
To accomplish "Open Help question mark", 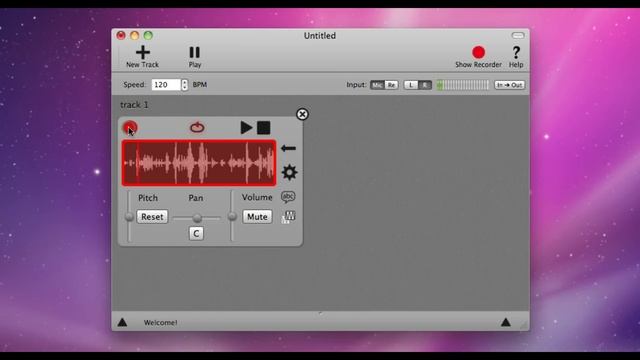I will pos(516,57).
